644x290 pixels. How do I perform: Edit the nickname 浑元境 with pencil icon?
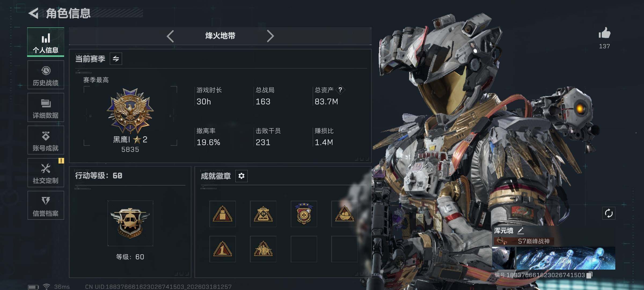[x=521, y=230]
